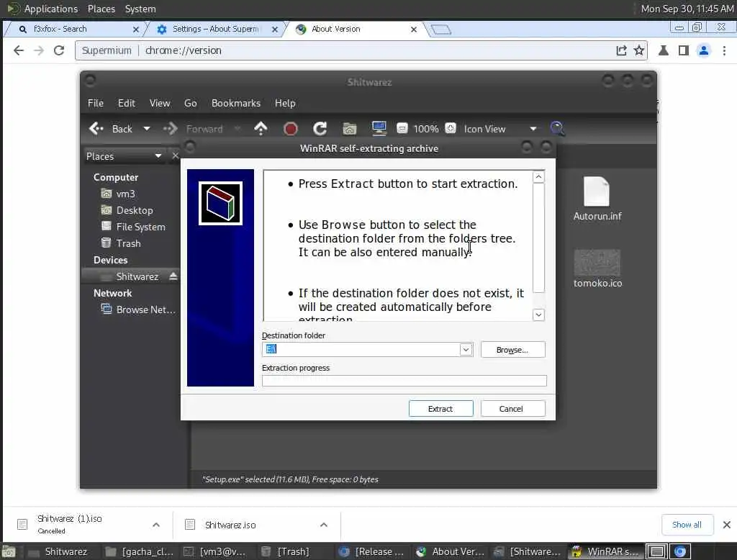The image size is (737, 560).
Task: Open the Places side pane dropdown
Action: (x=124, y=156)
